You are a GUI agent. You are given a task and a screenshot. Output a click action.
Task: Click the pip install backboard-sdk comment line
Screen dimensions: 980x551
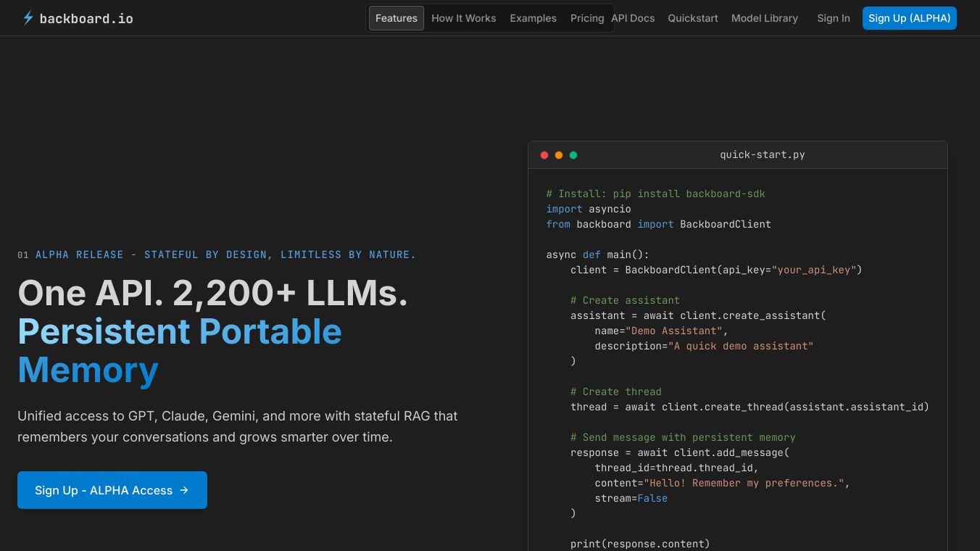655,194
